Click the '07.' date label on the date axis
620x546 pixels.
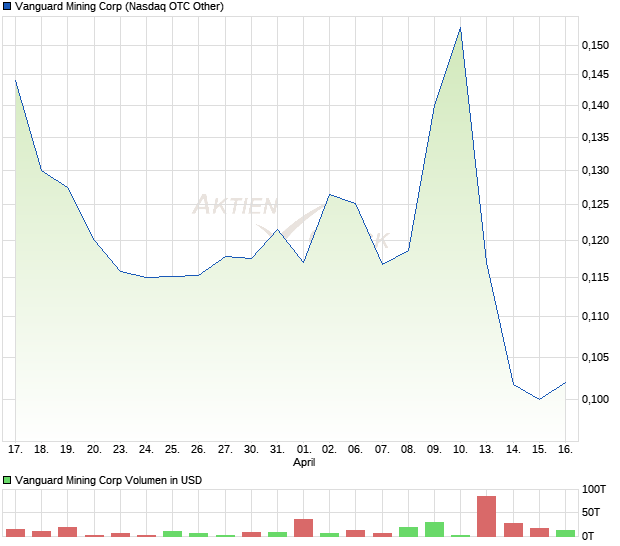(382, 449)
